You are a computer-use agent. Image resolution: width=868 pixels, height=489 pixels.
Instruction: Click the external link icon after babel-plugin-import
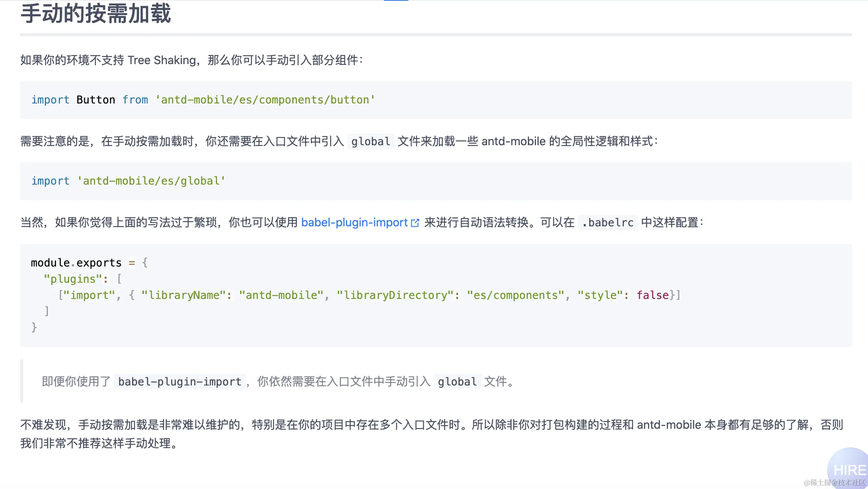pyautogui.click(x=415, y=223)
